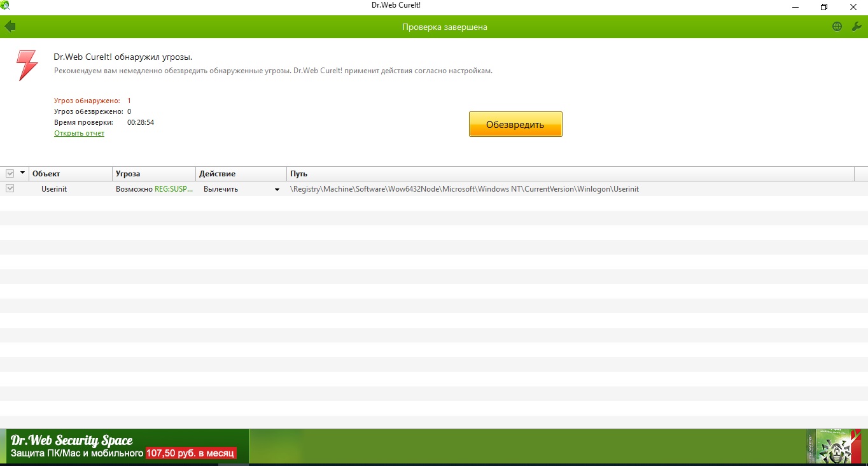868x466 pixels.
Task: Click the Dr.Web spider icon in title bar
Action: click(x=6, y=6)
